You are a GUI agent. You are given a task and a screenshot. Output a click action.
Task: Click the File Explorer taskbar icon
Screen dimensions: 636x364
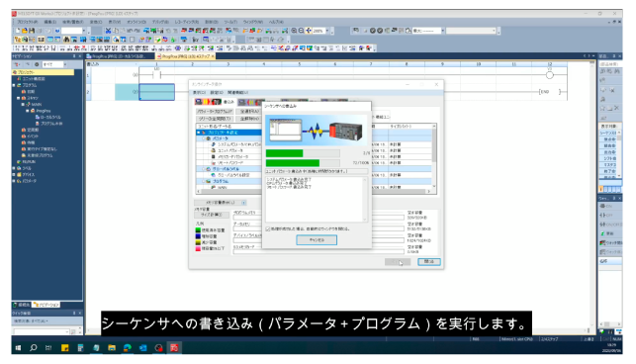point(112,348)
